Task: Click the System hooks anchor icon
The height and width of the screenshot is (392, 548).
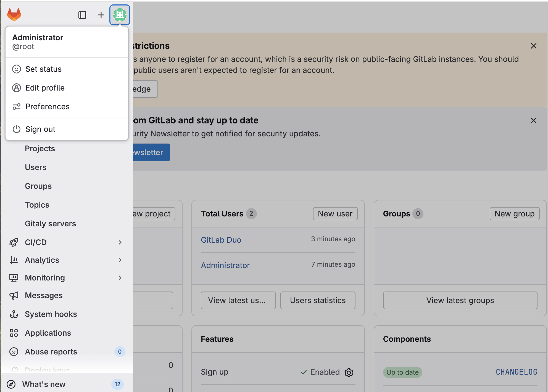Action: pos(14,314)
